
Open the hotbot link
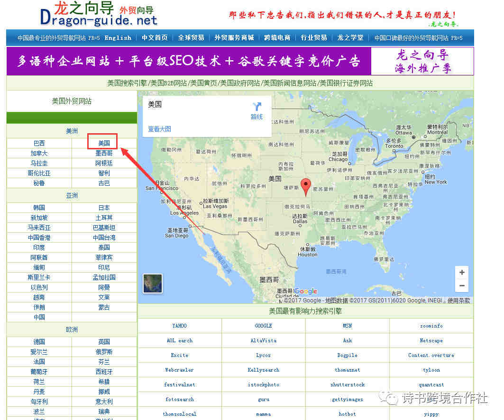click(348, 414)
